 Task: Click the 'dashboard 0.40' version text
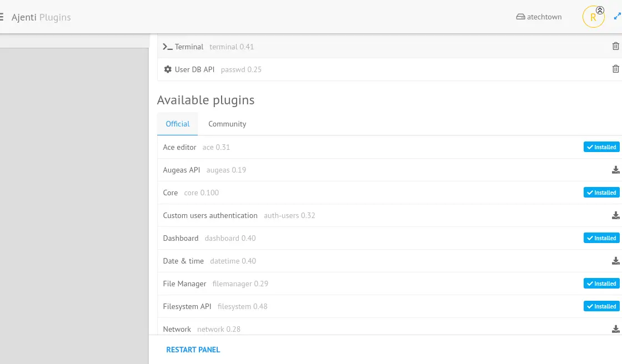coord(230,238)
